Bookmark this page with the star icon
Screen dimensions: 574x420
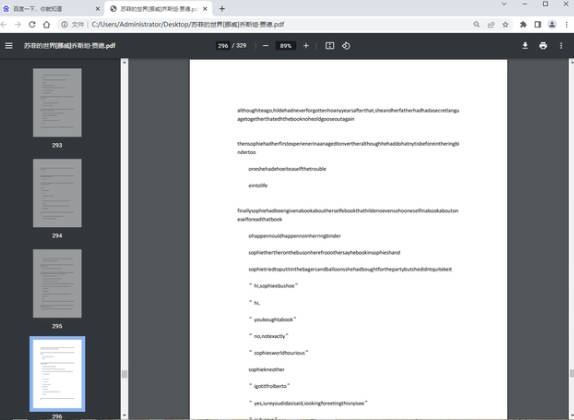(x=505, y=25)
